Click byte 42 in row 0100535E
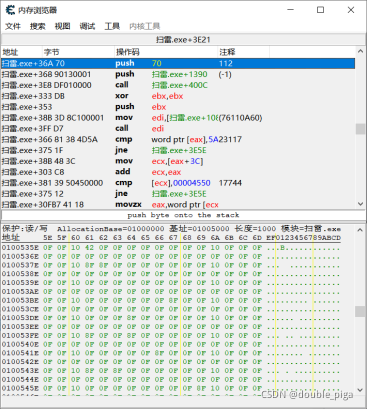Viewport: 368px width, 410px height. pyautogui.click(x=89, y=248)
